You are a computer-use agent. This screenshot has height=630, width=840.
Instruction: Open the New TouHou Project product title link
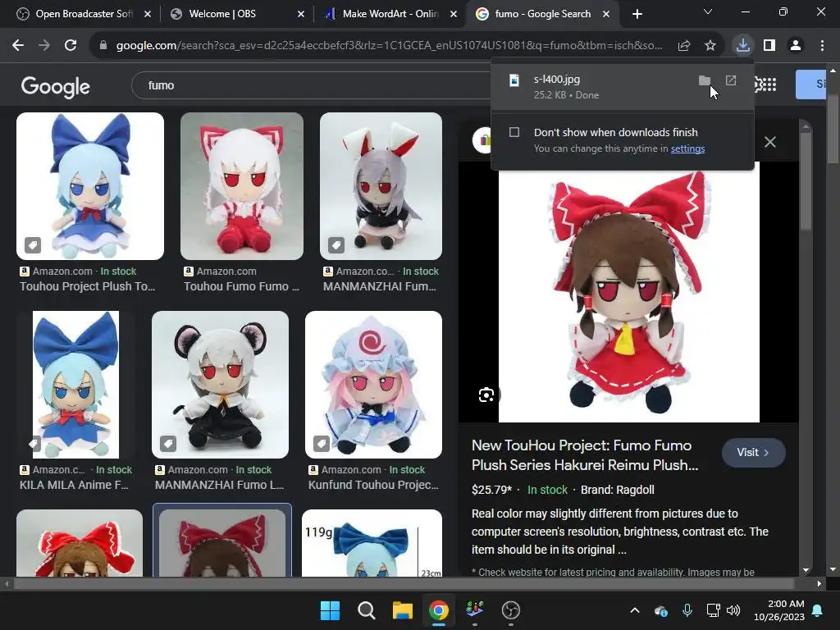click(585, 454)
